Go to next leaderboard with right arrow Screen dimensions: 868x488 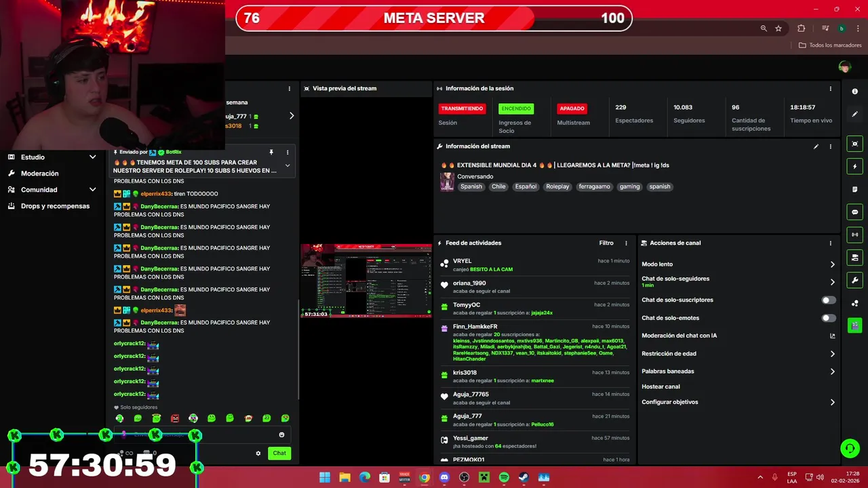click(292, 116)
